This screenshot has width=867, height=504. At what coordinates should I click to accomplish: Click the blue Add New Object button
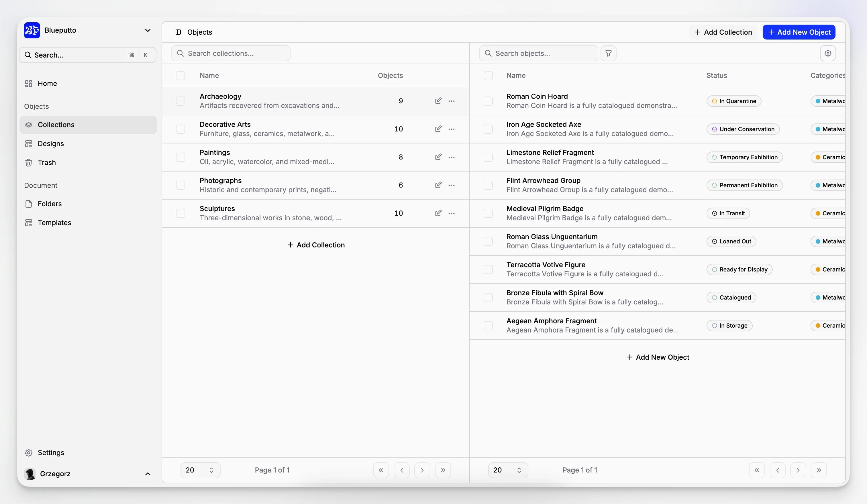click(x=799, y=32)
